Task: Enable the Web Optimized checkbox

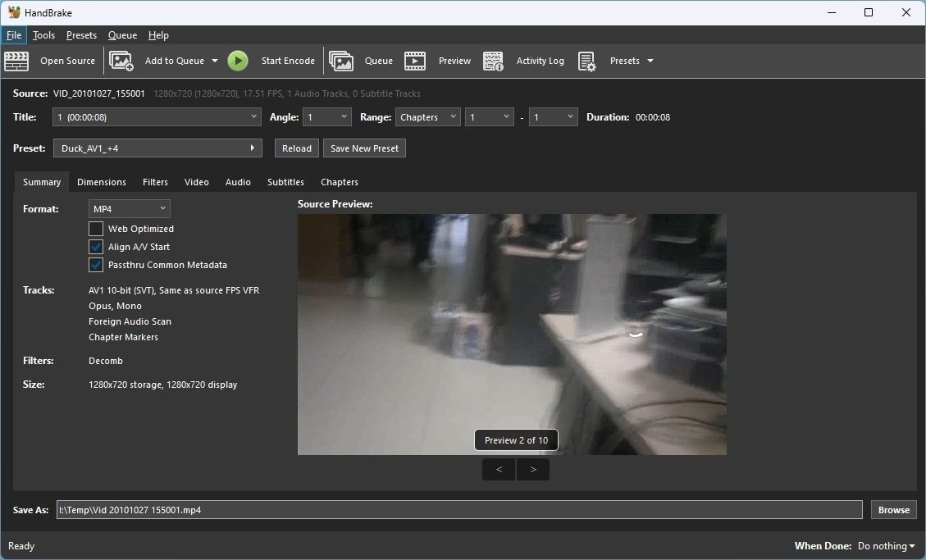Action: pos(96,229)
